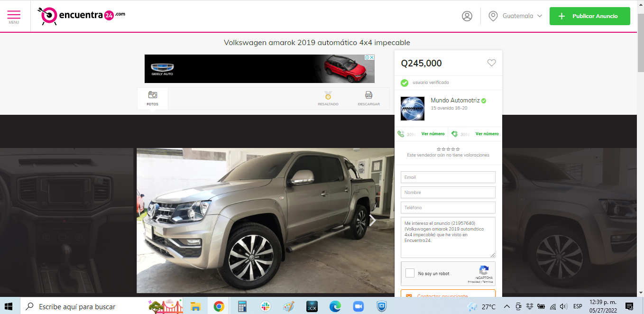This screenshot has height=314, width=644.
Task: Open the Geely Auto banner advertisement
Action: [259, 69]
